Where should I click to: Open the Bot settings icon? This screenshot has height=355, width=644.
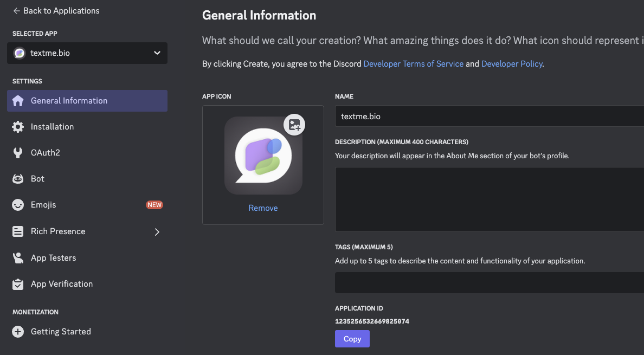click(x=18, y=178)
